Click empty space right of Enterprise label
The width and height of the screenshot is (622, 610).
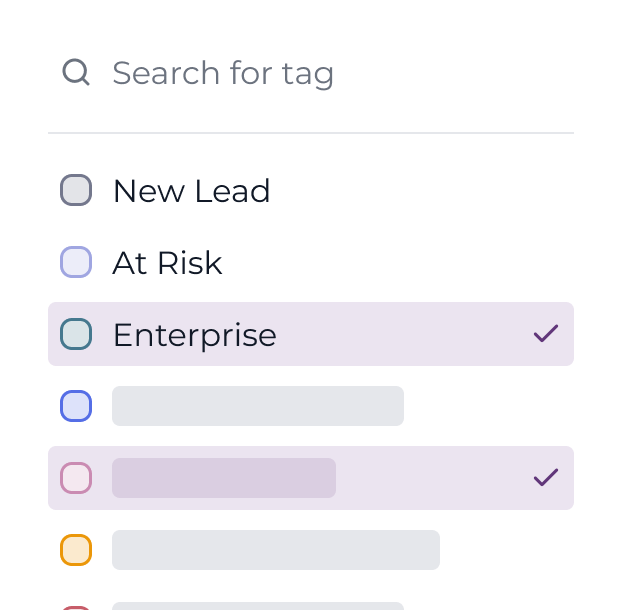coord(400,334)
